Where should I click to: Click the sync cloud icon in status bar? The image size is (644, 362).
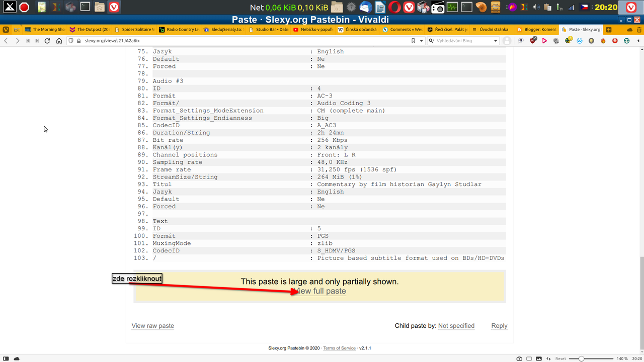pyautogui.click(x=17, y=358)
